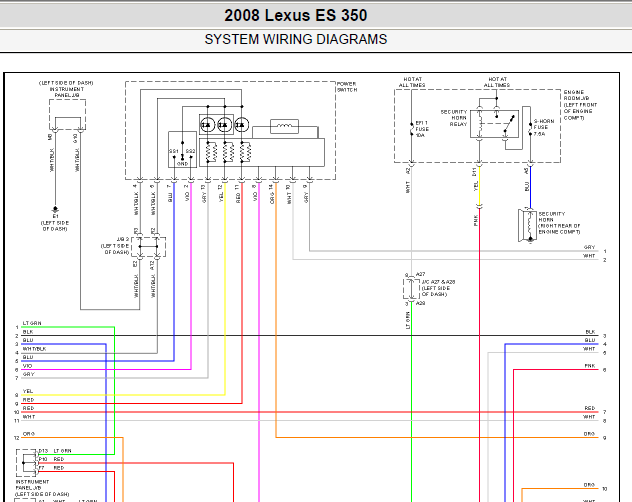Image resolution: width=632 pixels, height=502 pixels.
Task: Click the 'SS2' switch contact label
Action: click(190, 151)
